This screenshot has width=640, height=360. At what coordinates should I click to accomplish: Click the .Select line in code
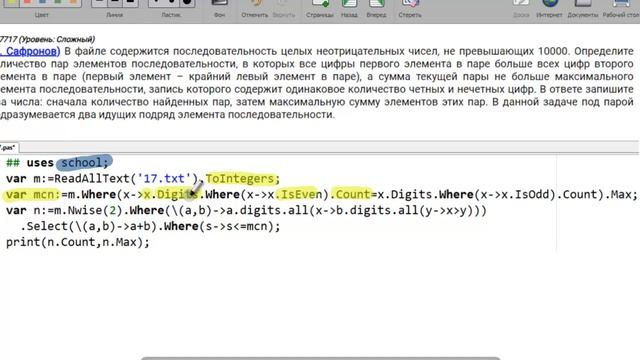pos(150,227)
